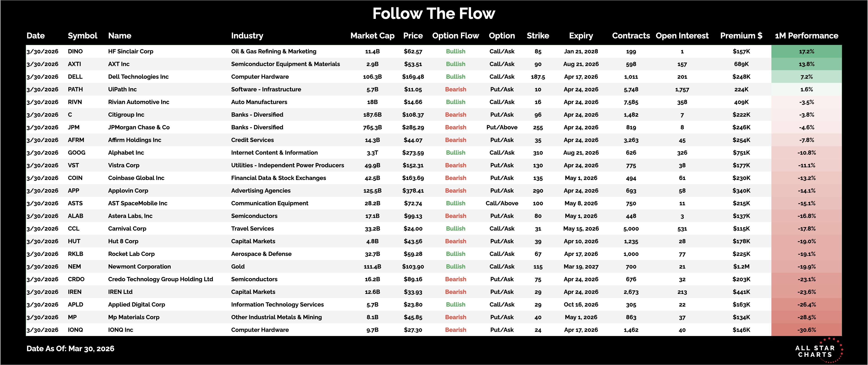Click the 1M Performance column header
868x365 pixels.
[x=806, y=36]
